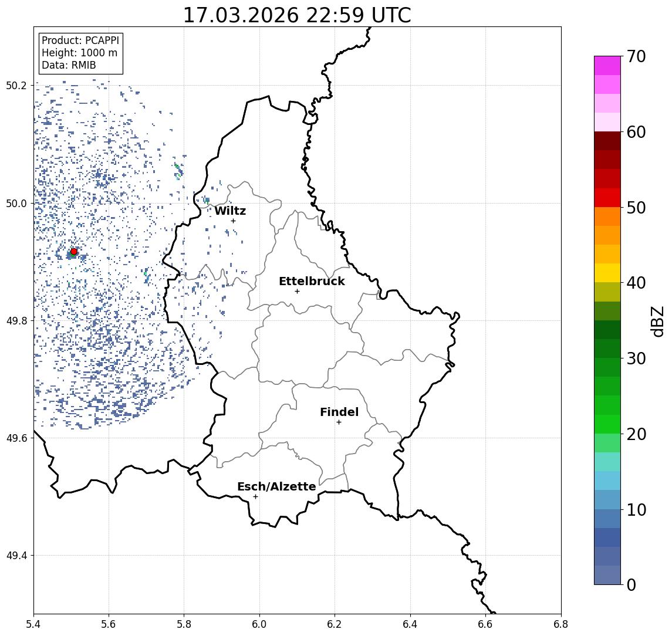Click the Wiltz city label
Viewport: 672px width, 636px height.
click(230, 211)
